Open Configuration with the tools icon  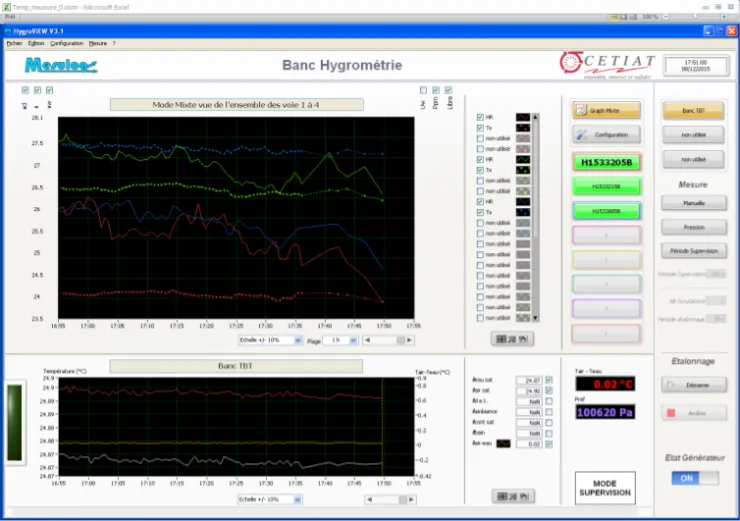pos(581,135)
